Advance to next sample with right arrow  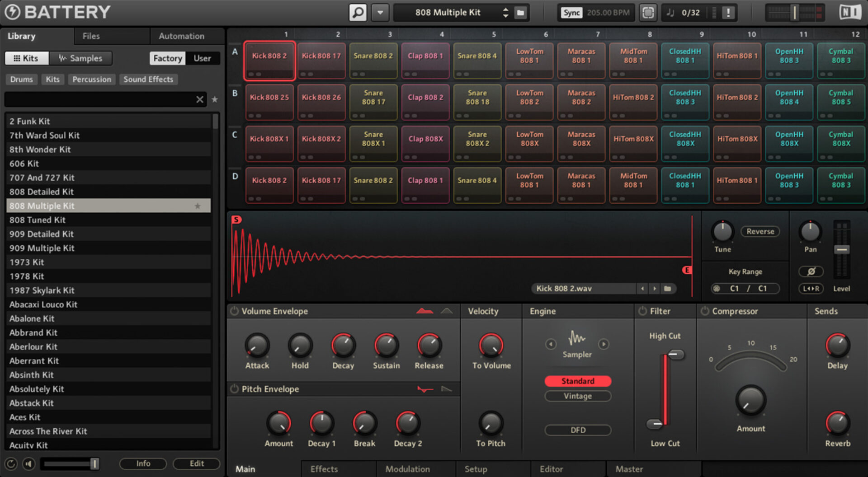655,288
